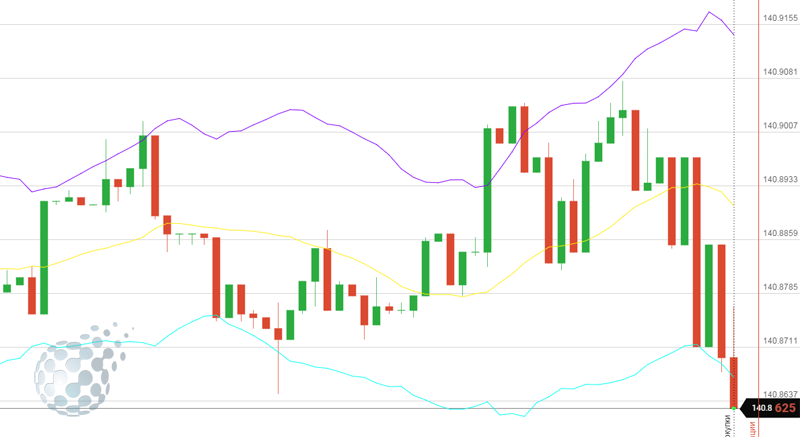Image resolution: width=800 pixels, height=437 pixels.
Task: Click the globe watermark logo
Action: point(82,367)
